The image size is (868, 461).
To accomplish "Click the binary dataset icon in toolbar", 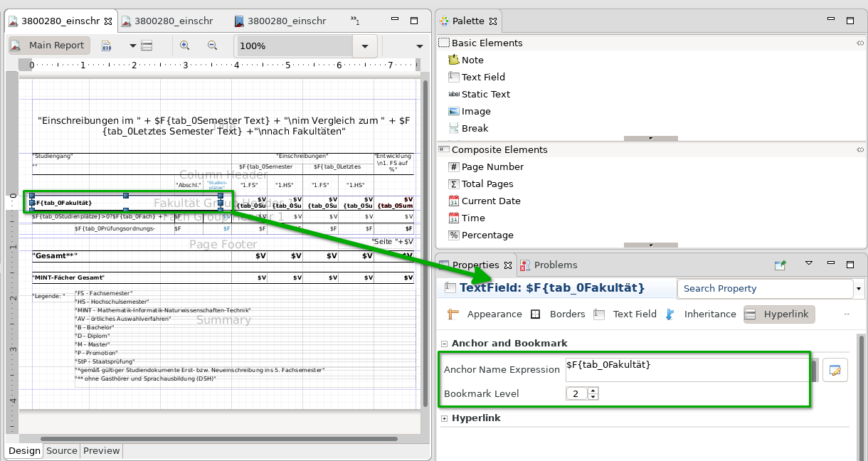I will pyautogui.click(x=107, y=46).
